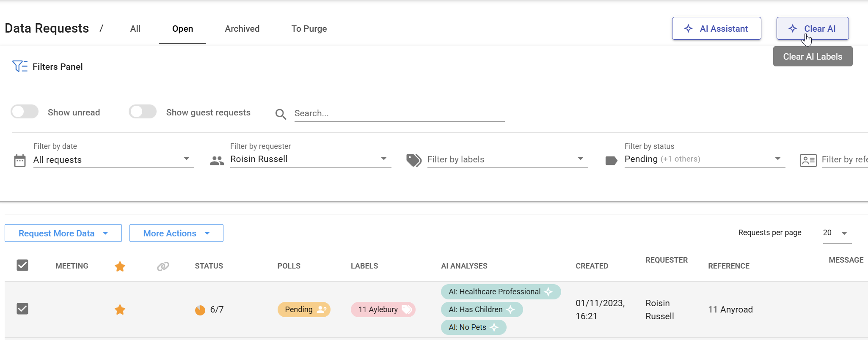868x340 pixels.
Task: Click into the Search input field
Action: [399, 113]
